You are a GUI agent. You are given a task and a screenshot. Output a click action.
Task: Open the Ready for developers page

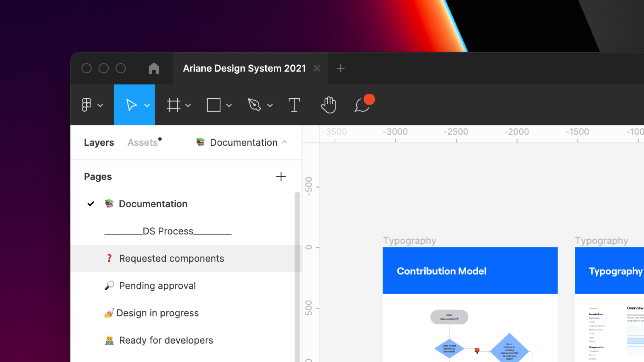183,340
